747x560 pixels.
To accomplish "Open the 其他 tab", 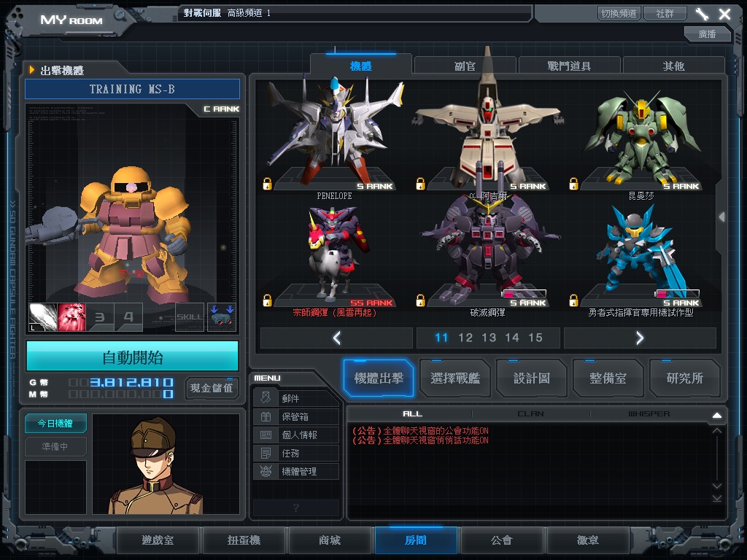I will point(673,66).
